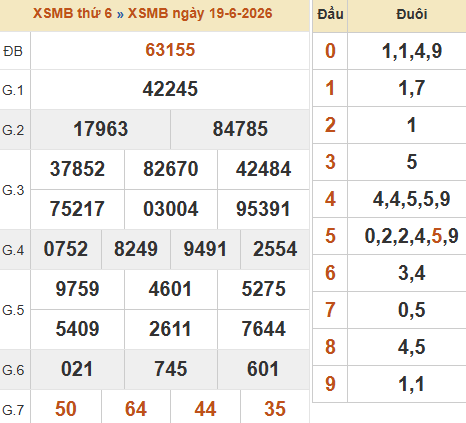Select G.6 number 745
This screenshot has height=423, width=466.
point(171,369)
